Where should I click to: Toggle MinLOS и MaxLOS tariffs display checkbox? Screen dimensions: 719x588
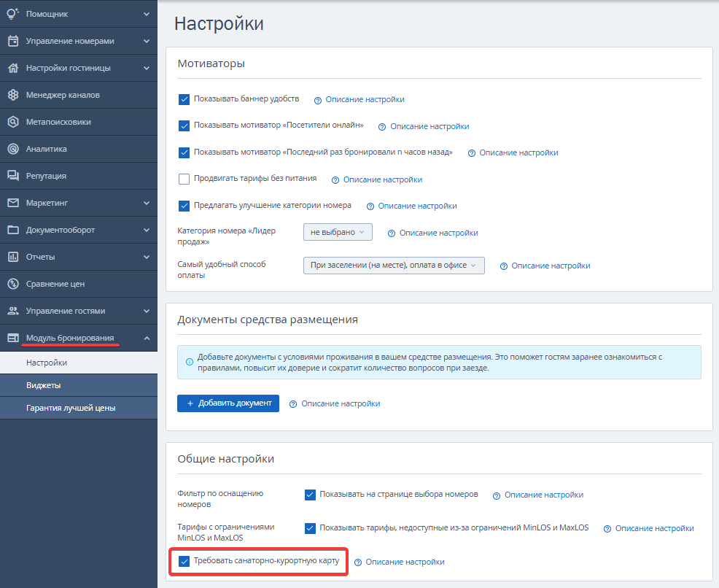click(310, 528)
